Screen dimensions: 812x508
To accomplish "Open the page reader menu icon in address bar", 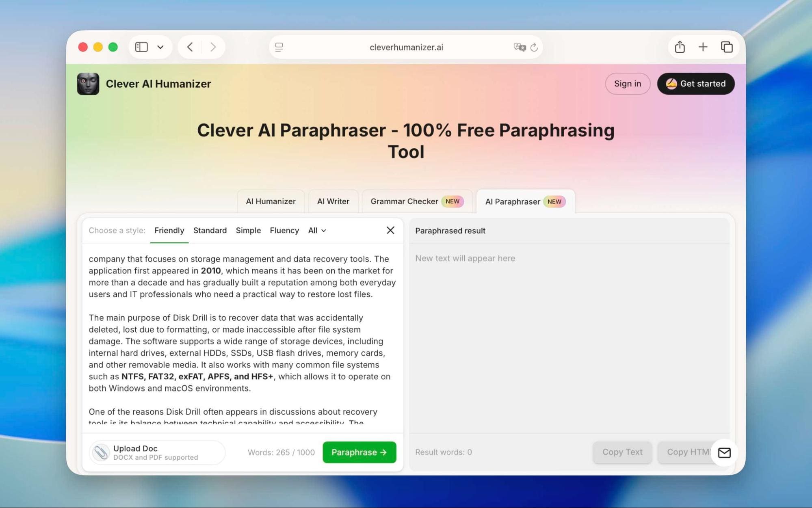I will (279, 47).
